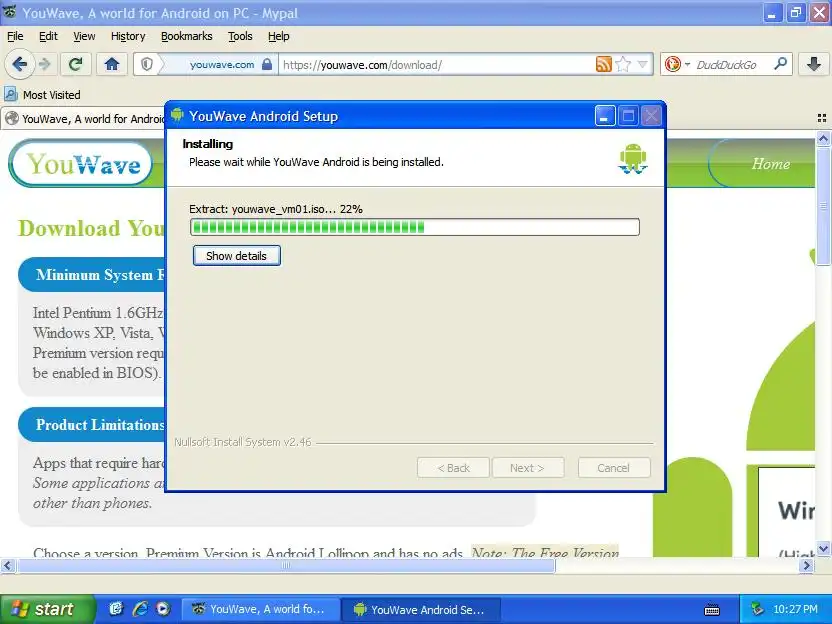Click the disabled Back button in setup
Image resolution: width=832 pixels, height=624 pixels.
pos(453,468)
